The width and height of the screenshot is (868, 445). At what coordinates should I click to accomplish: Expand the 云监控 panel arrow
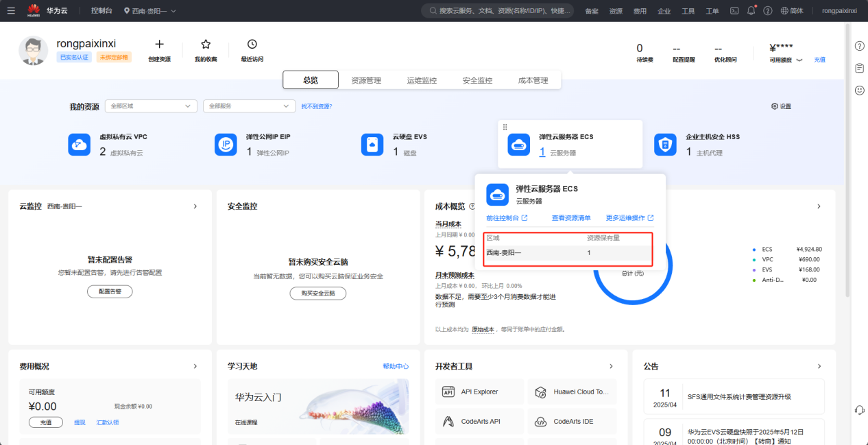[x=195, y=206]
